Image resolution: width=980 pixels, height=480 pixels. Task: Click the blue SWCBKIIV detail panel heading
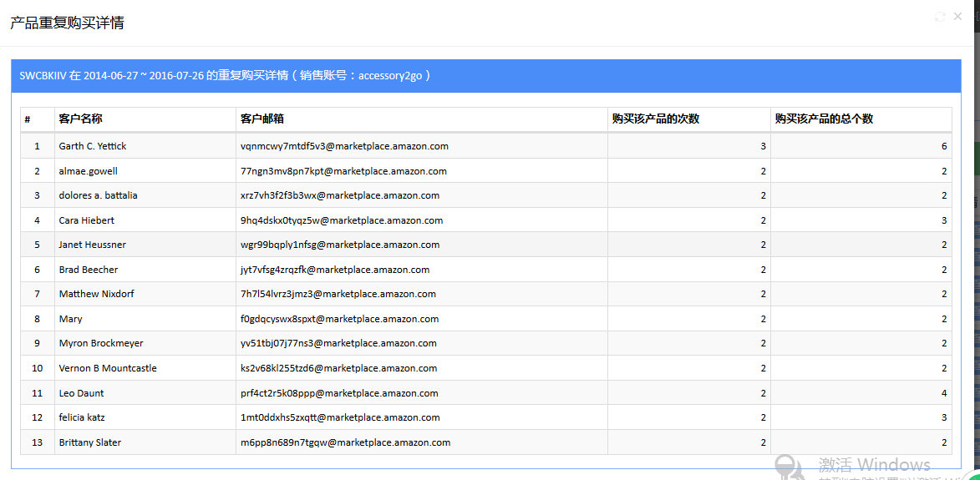(486, 76)
